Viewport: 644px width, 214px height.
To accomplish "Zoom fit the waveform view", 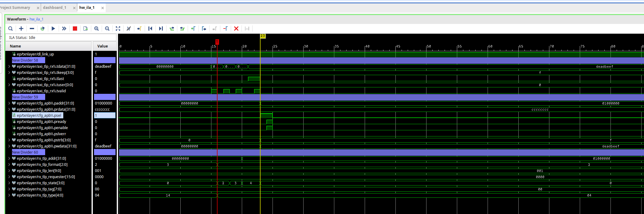I will click(x=118, y=29).
